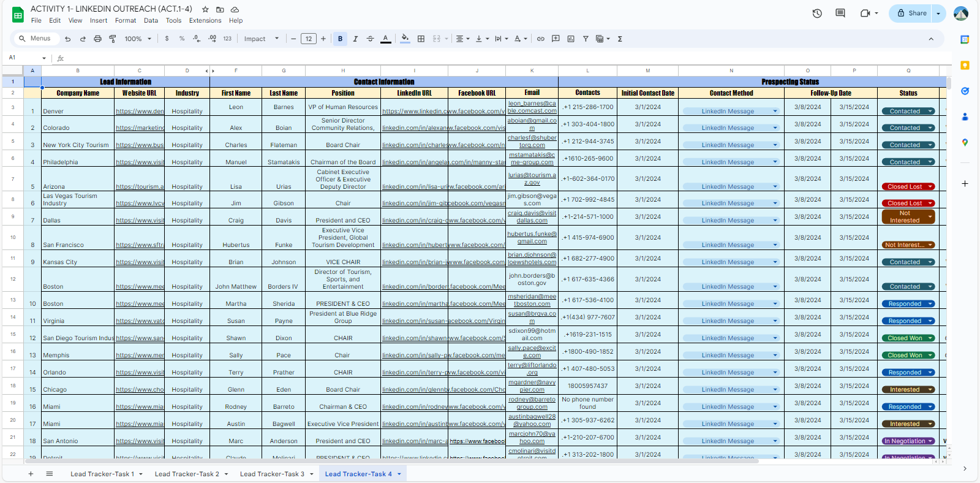The image size is (980, 483).
Task: Select the 'VP of Human Resources' cell
Action: pos(343,107)
